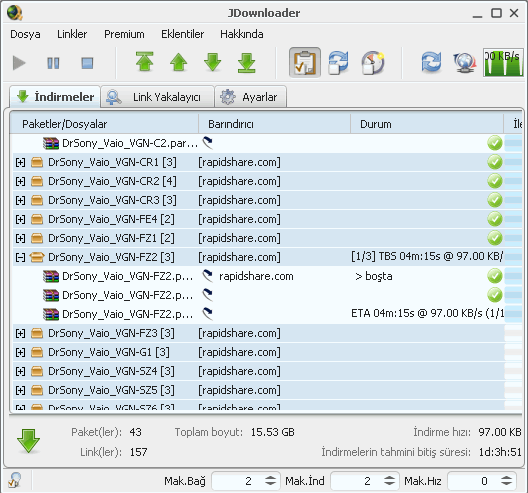The width and height of the screenshot is (528, 493).
Task: Switch to the İndirmeler tab
Action: point(55,97)
